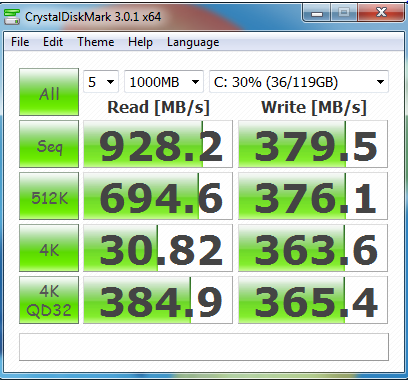Click the 4K read result 30.82
Viewport: 408px width, 380px height.
coord(158,248)
